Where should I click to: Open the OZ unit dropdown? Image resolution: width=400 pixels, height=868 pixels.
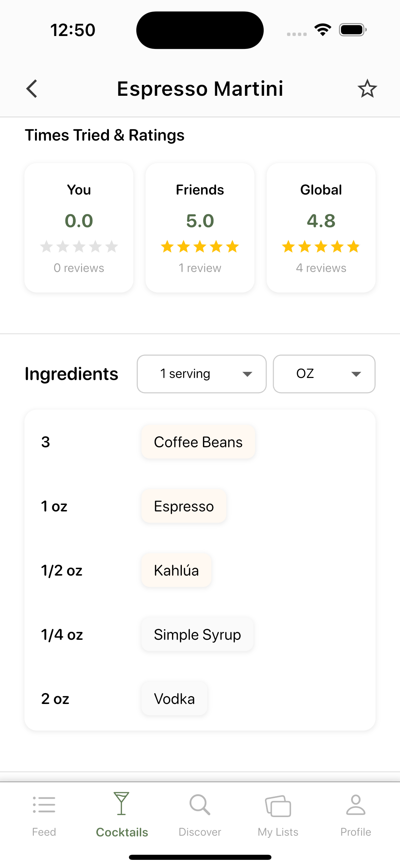(324, 374)
